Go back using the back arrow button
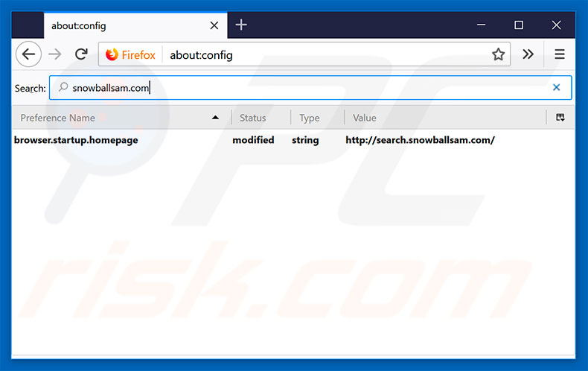The height and width of the screenshot is (371, 588). point(28,54)
